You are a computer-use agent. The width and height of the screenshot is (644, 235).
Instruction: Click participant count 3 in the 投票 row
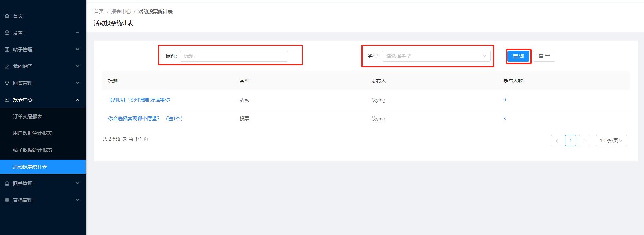(505, 119)
